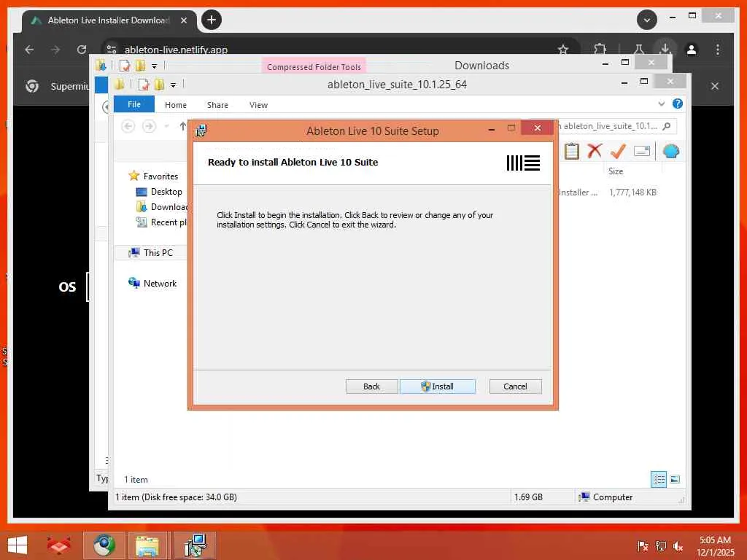This screenshot has width=747, height=560.
Task: Expand the Explorer ribbon chevron
Action: pyautogui.click(x=661, y=104)
